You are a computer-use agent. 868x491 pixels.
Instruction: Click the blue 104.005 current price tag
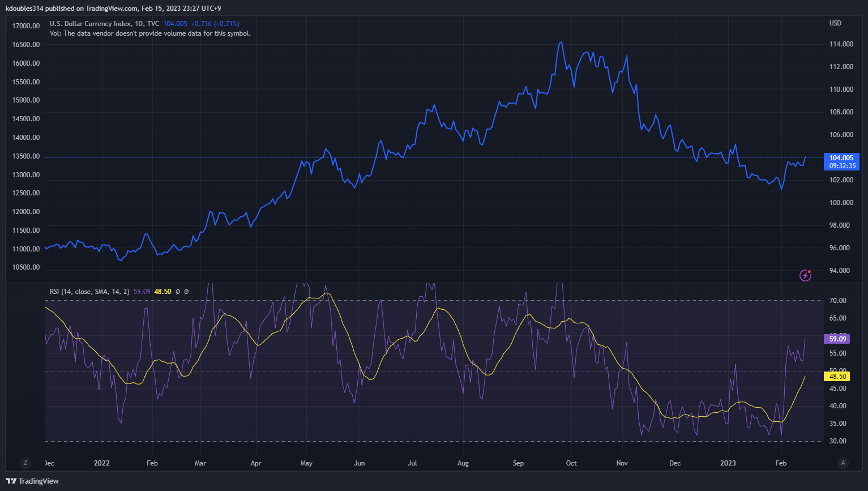click(841, 162)
